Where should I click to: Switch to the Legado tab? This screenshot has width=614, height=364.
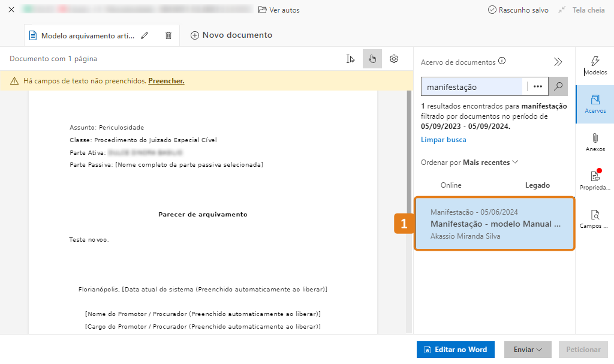(537, 185)
